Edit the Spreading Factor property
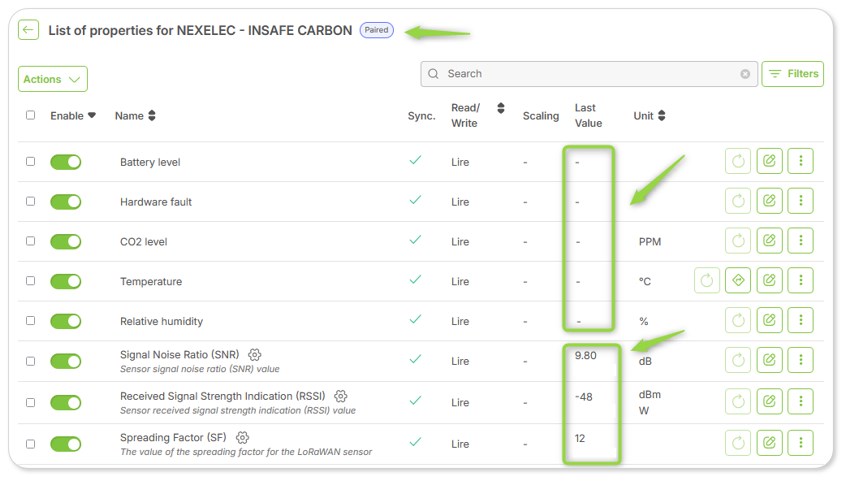Viewport: 845px width, 481px height. tap(769, 443)
